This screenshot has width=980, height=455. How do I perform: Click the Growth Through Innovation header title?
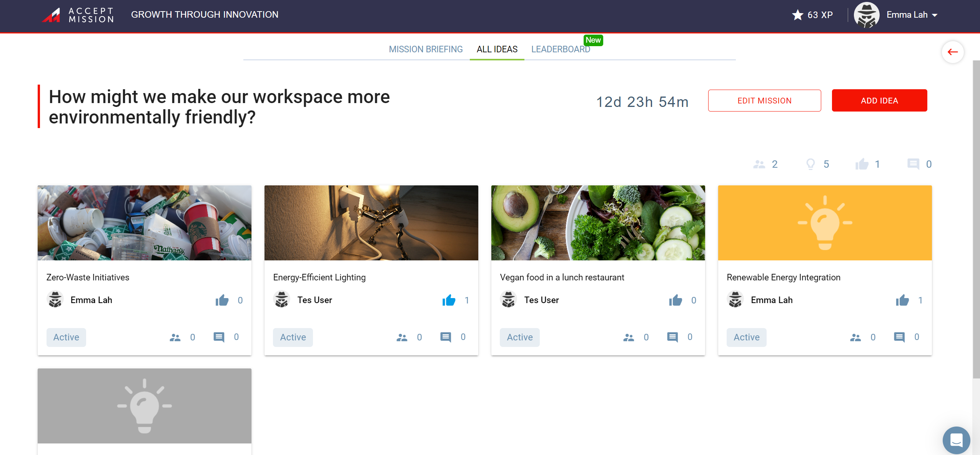click(205, 15)
